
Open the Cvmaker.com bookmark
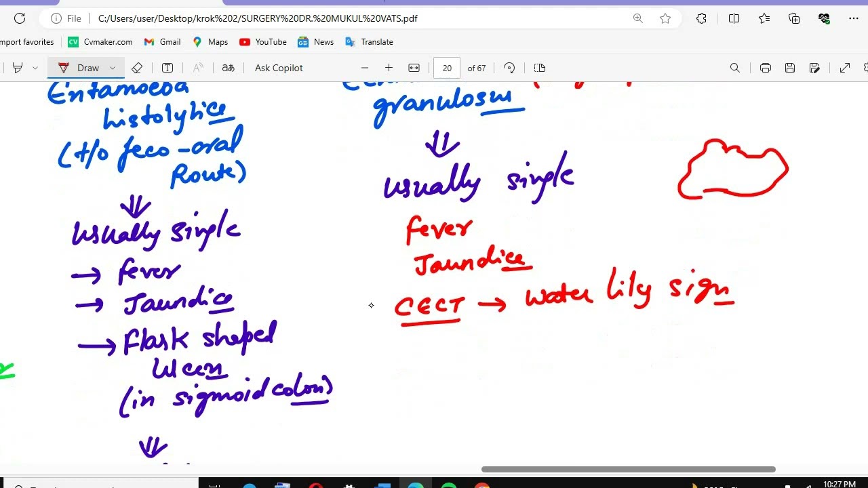100,42
